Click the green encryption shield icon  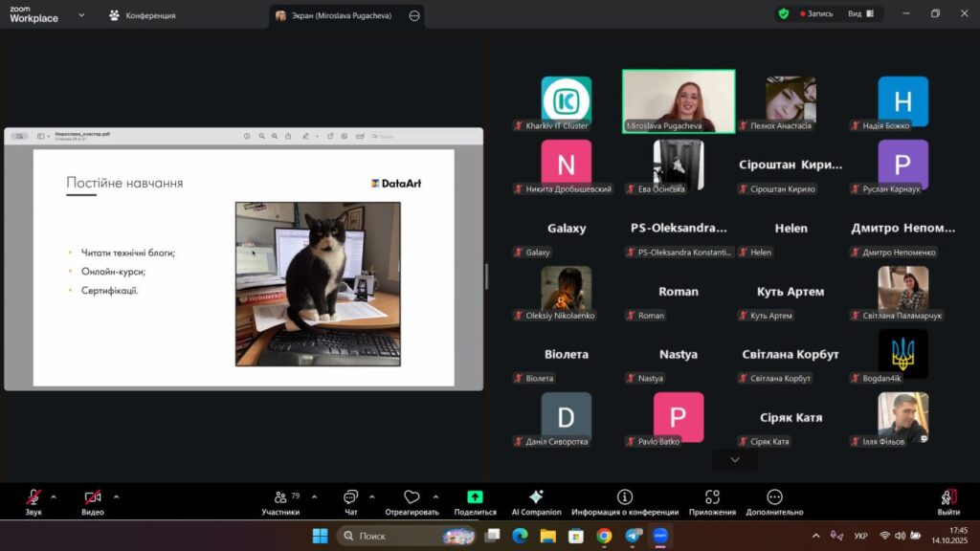[784, 14]
